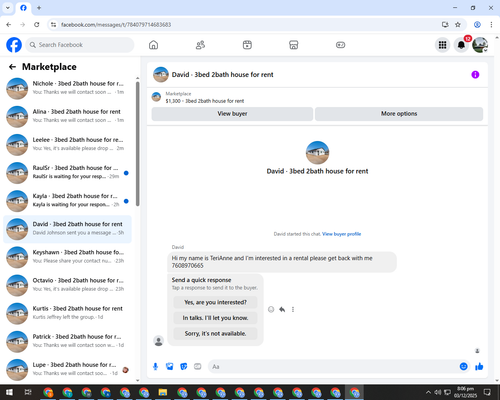Click the listing thumbnail in chat center
Viewport: 500px width, 400px height.
[317, 153]
